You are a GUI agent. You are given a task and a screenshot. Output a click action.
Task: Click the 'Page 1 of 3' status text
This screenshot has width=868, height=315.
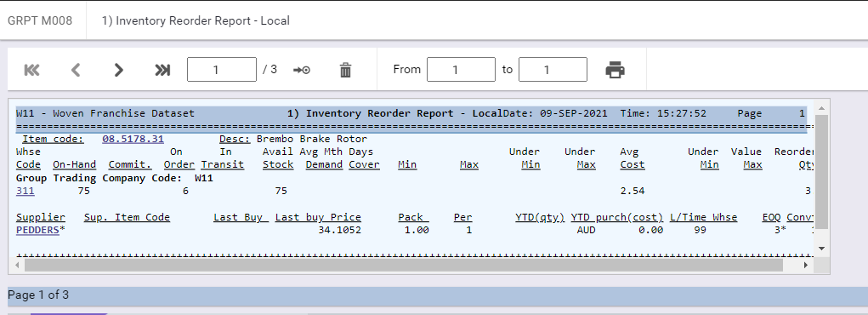tap(38, 295)
